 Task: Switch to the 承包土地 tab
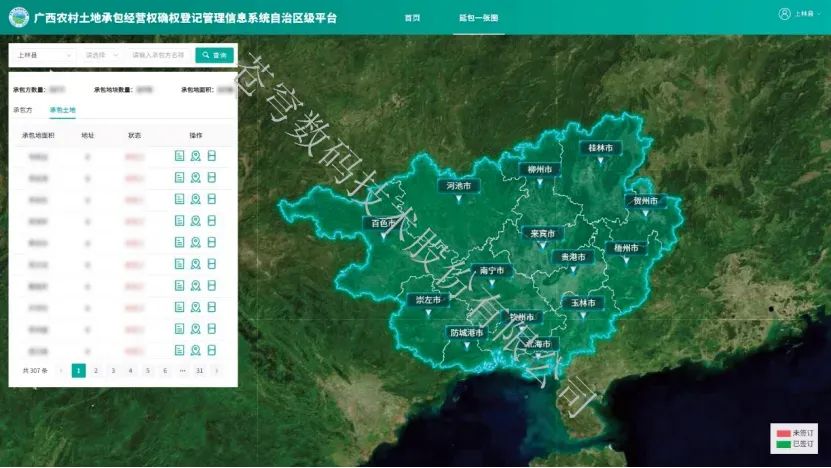63,110
